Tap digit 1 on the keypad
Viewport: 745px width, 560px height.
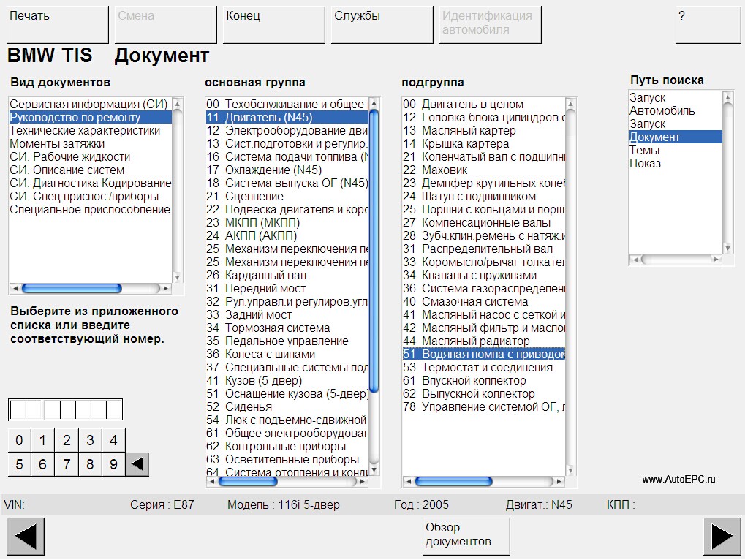click(x=42, y=440)
